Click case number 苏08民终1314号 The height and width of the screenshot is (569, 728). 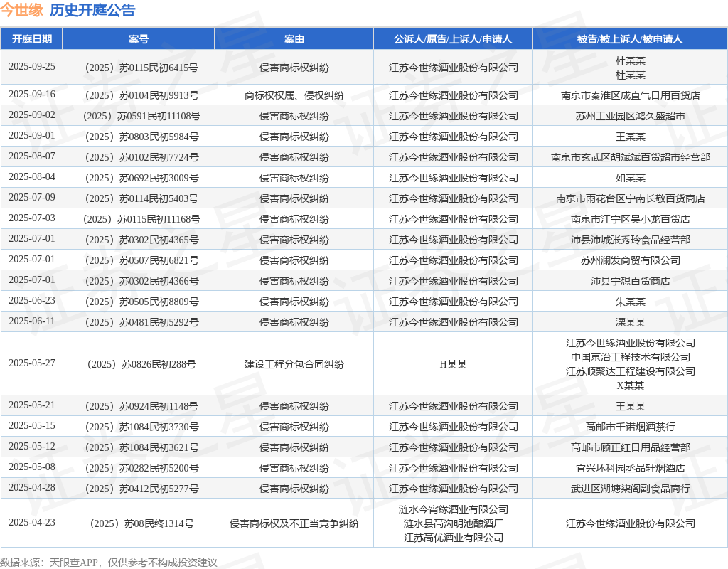click(x=141, y=524)
